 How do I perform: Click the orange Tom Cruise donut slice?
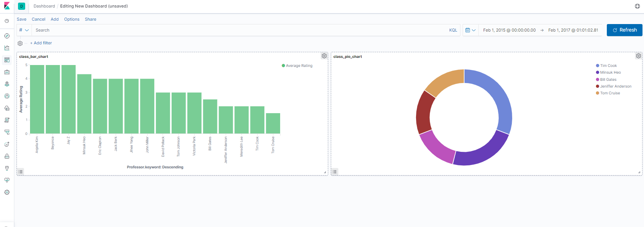click(443, 80)
